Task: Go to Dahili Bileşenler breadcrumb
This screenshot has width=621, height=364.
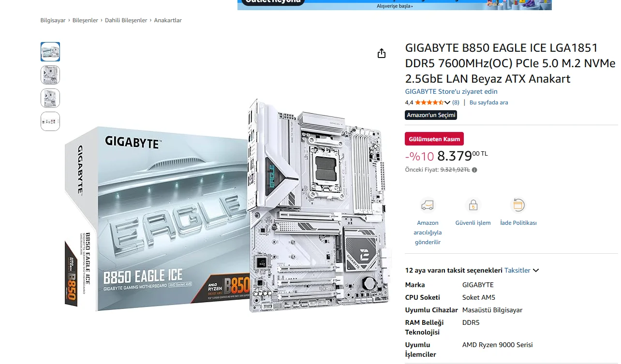Action: (126, 20)
